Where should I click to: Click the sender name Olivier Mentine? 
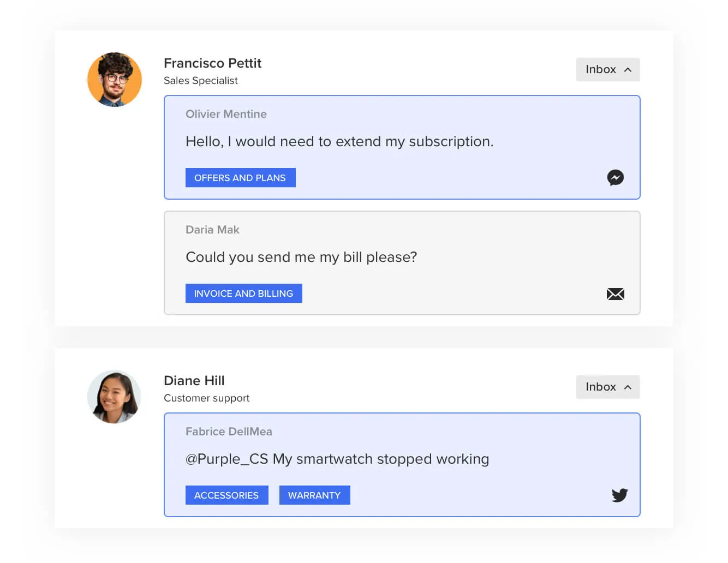coord(226,114)
